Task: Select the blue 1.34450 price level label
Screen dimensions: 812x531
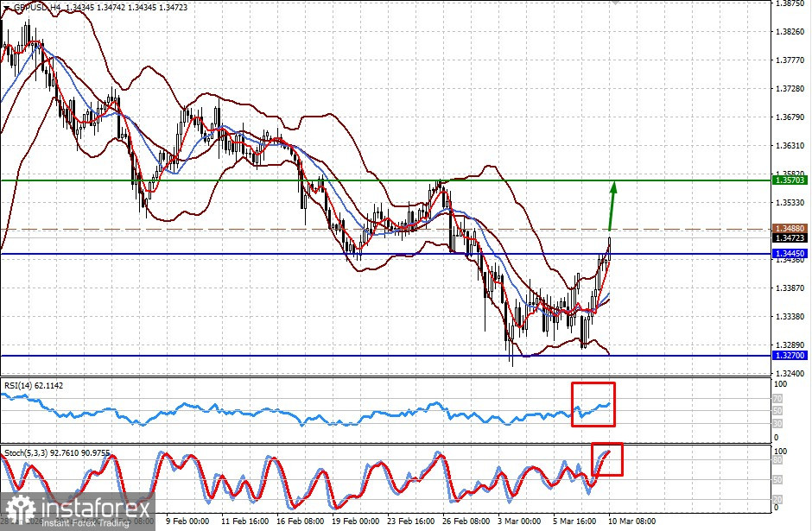Action: pos(790,254)
